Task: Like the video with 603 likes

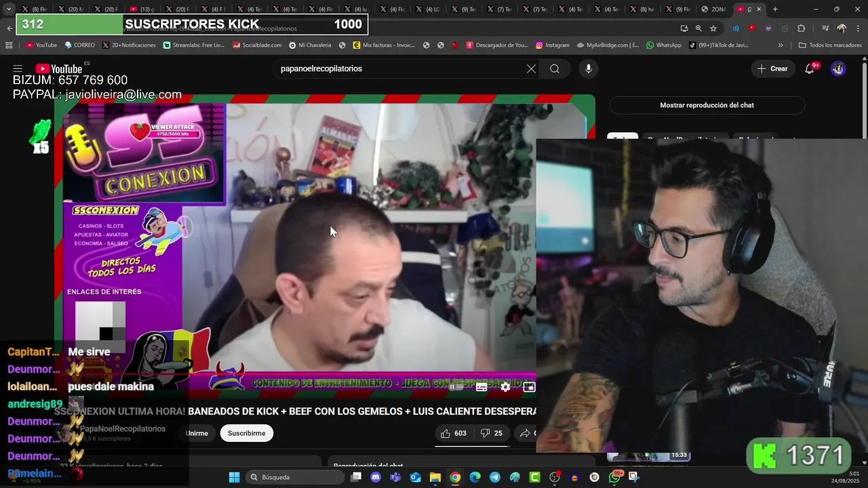Action: (x=453, y=433)
